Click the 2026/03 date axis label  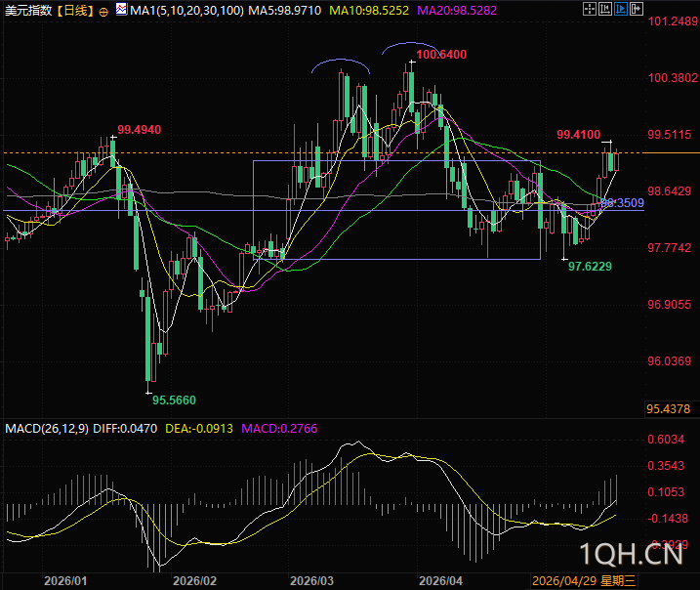[311, 581]
